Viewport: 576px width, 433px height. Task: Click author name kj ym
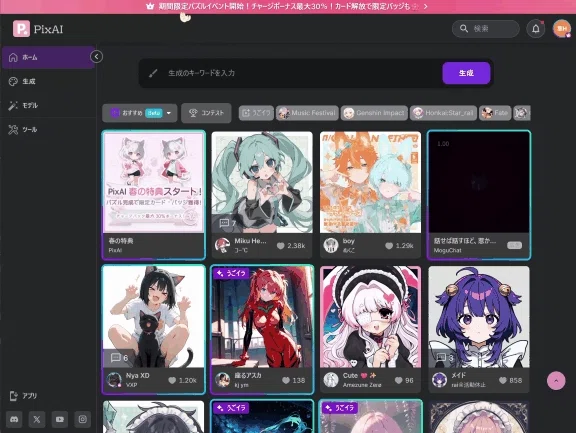tap(241, 385)
